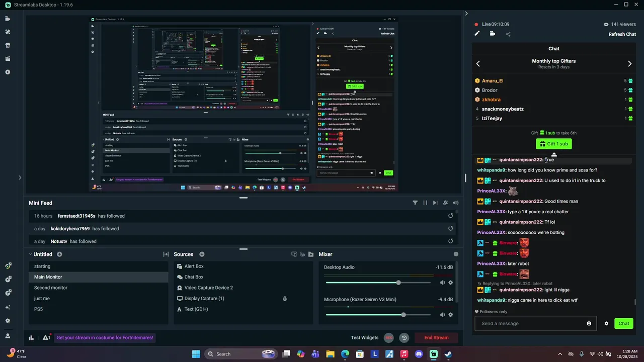Toggle the REC recording button
This screenshot has width=644, height=362.
[x=388, y=338]
